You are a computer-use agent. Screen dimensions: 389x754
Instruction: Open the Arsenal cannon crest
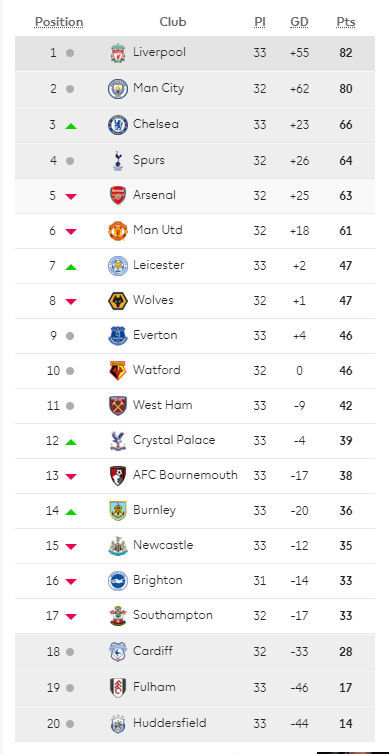[x=118, y=196]
